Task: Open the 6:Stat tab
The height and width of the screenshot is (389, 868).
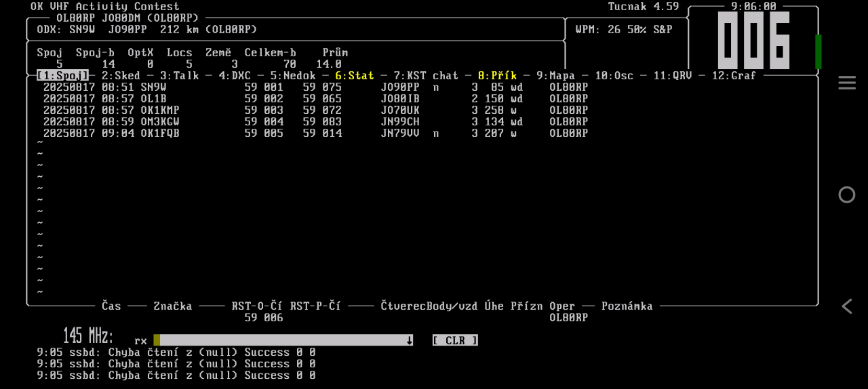Action: pyautogui.click(x=354, y=76)
